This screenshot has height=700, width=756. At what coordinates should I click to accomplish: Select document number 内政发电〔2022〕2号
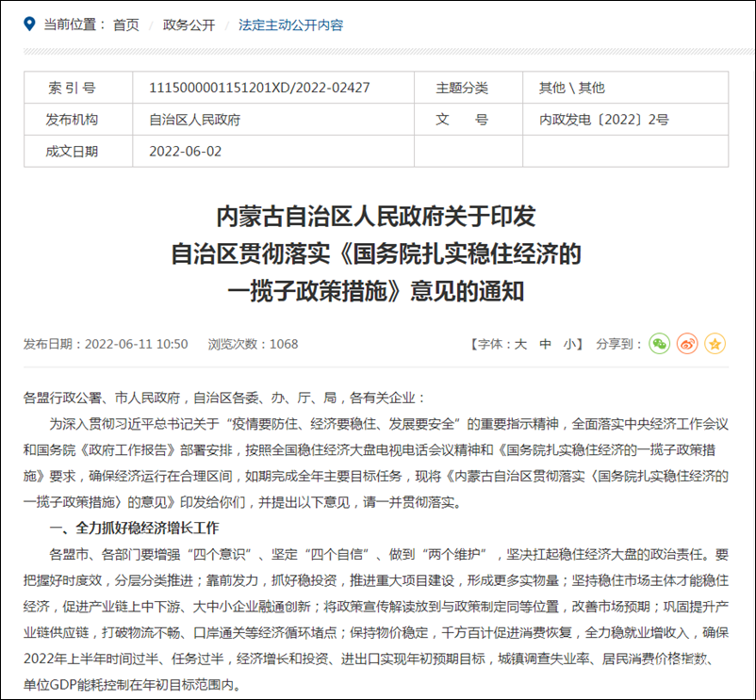(604, 120)
